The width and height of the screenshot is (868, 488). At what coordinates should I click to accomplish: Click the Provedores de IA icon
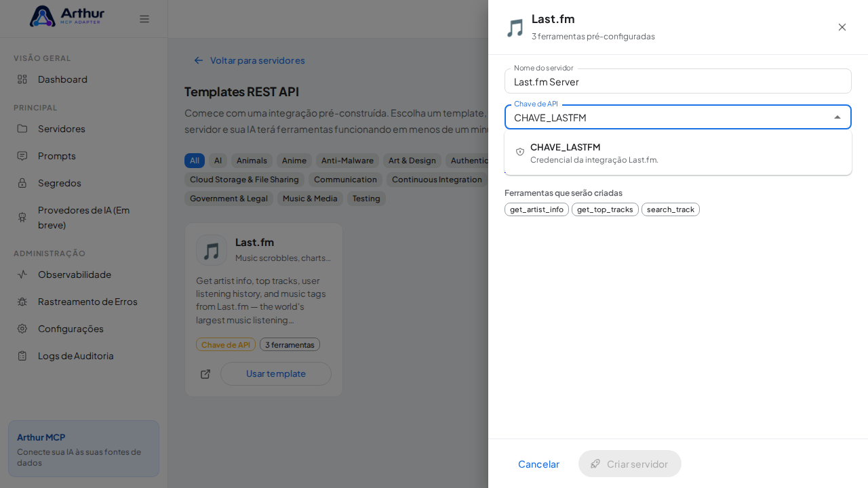(x=22, y=217)
